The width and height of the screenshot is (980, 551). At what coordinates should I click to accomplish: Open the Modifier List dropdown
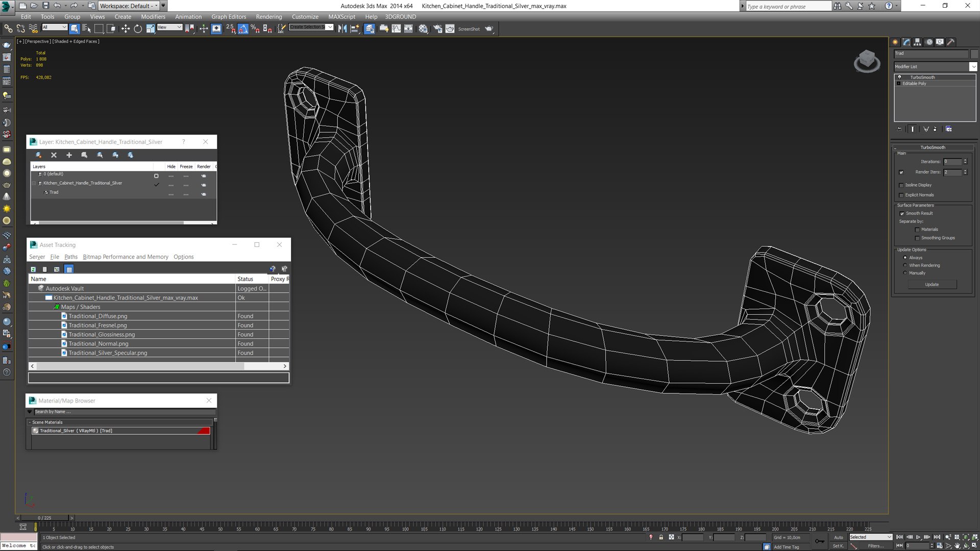click(973, 66)
